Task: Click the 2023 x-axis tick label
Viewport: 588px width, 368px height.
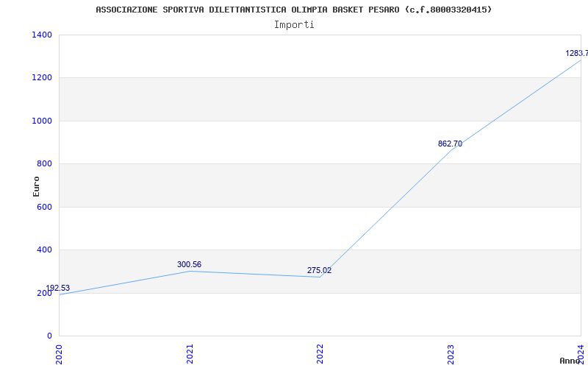Action: 451,354
